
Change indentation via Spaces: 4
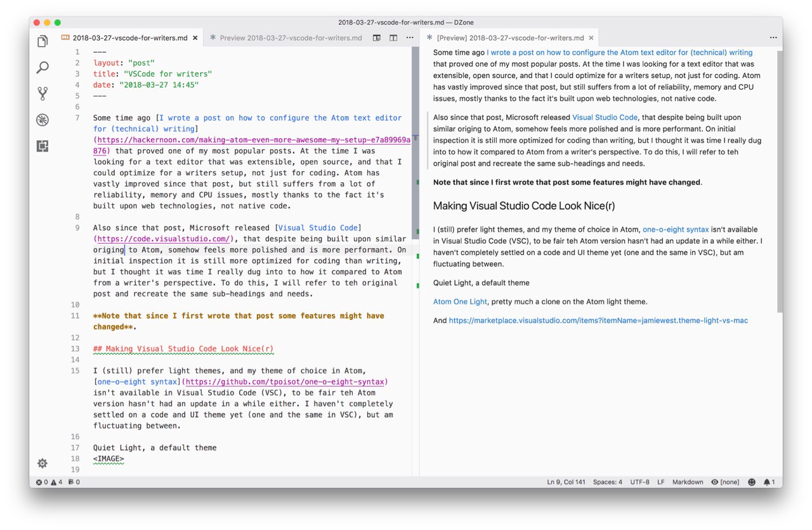click(608, 482)
